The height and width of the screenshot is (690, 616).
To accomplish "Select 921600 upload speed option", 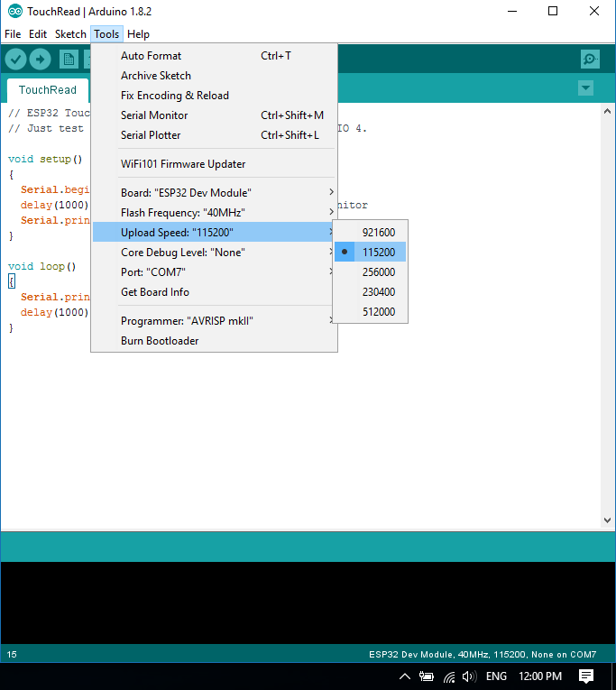I will click(x=378, y=233).
